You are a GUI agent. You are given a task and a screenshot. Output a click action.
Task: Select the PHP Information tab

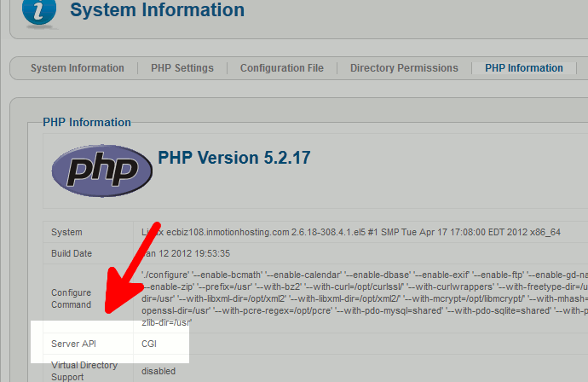(x=524, y=68)
